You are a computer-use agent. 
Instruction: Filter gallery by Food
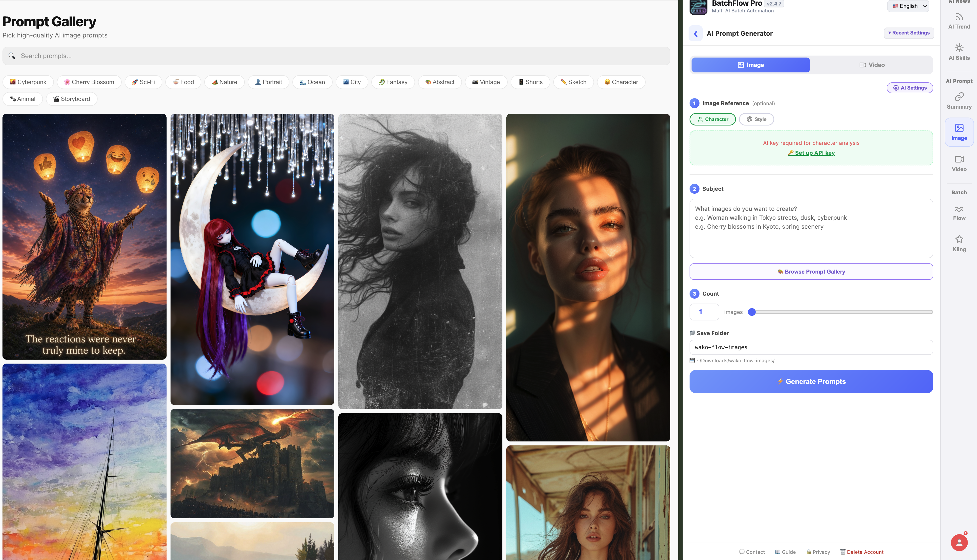point(183,82)
